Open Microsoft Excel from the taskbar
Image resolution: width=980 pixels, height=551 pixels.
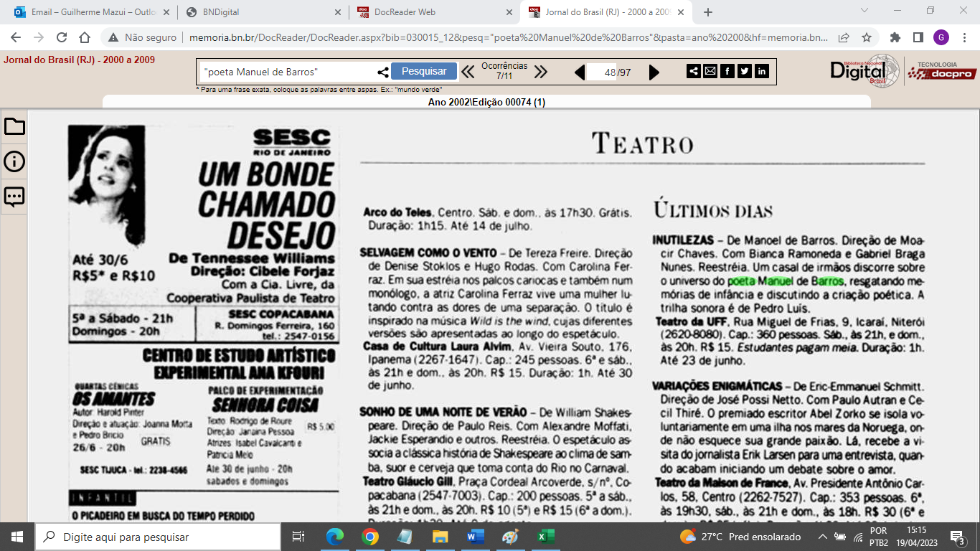(x=546, y=537)
